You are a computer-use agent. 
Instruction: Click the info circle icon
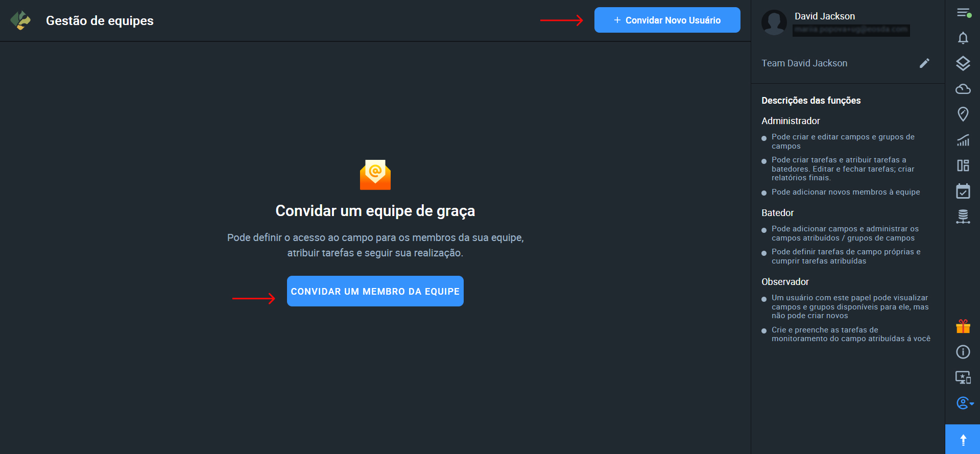point(963,352)
